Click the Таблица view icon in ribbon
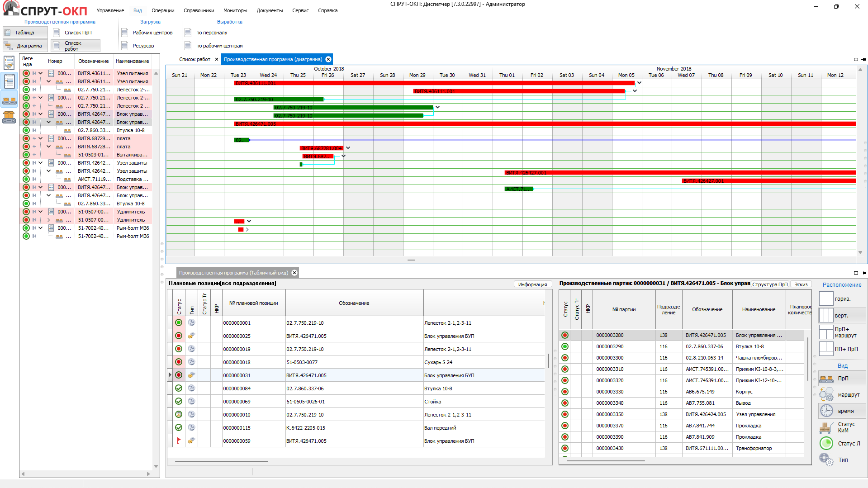This screenshot has height=488, width=868. coord(8,33)
